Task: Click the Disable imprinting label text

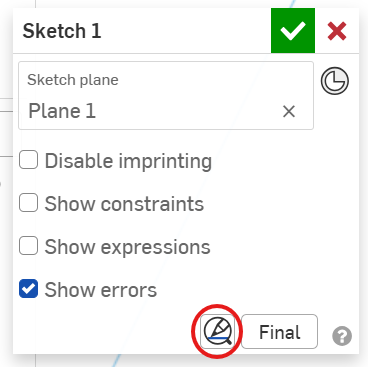Action: coord(128,161)
